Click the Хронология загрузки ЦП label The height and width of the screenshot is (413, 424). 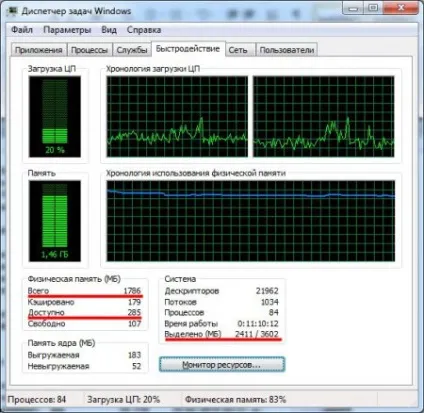point(153,69)
